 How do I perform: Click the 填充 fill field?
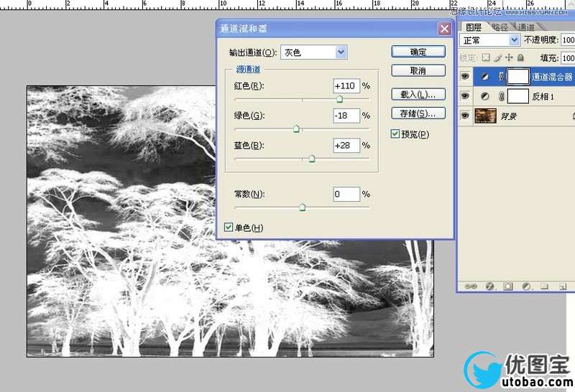(568, 58)
